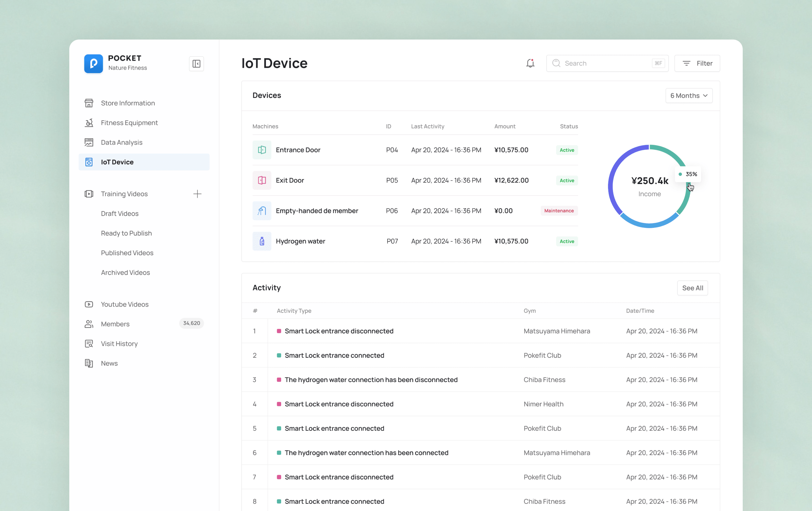
Task: Open Data Analysis from sidebar
Action: (x=144, y=142)
